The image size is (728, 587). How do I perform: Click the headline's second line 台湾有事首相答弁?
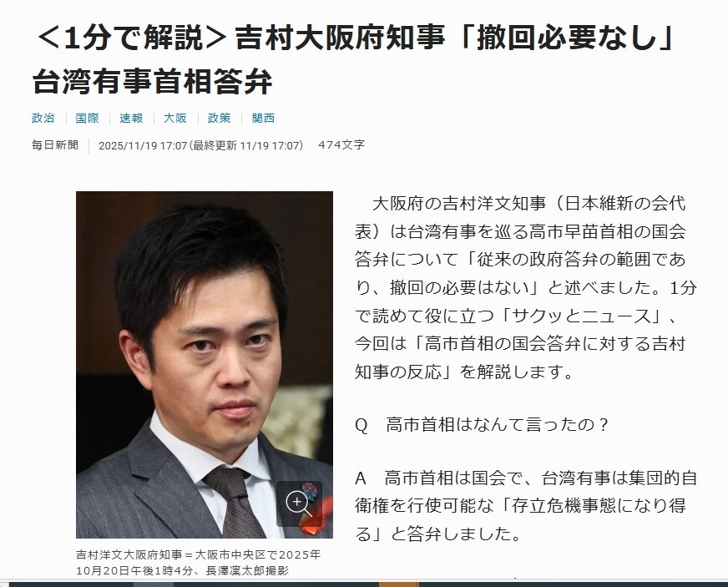click(x=152, y=82)
